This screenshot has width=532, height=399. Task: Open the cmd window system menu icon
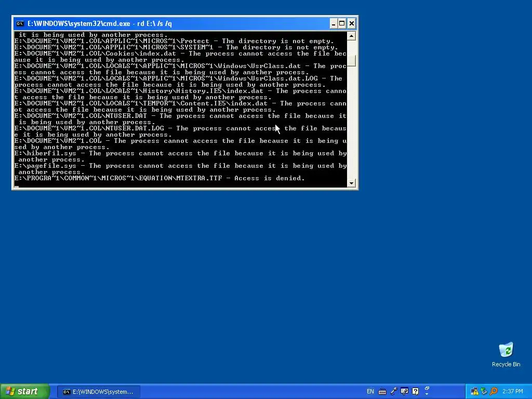pos(20,23)
